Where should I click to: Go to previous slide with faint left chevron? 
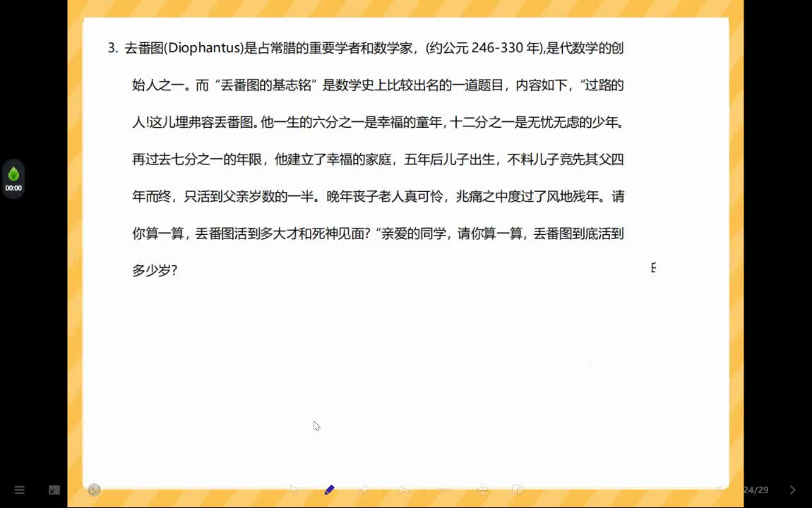720,490
